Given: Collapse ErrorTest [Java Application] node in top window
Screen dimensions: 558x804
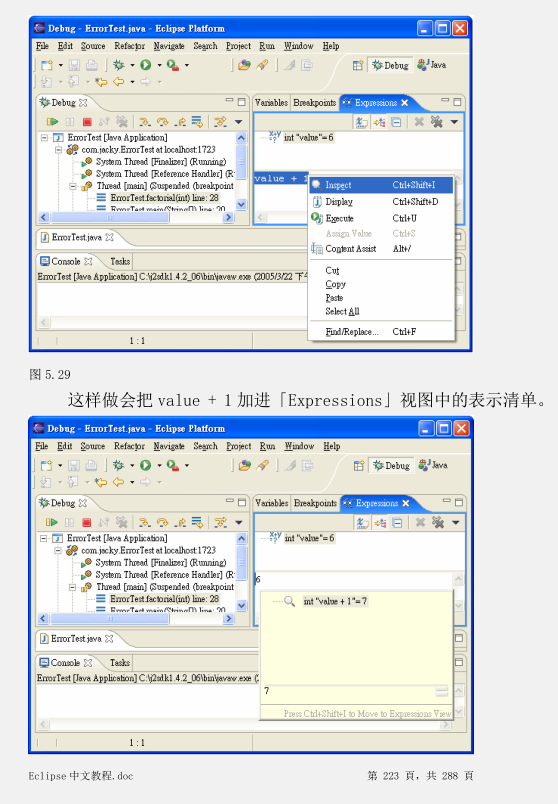Looking at the screenshot, I should click(45, 137).
